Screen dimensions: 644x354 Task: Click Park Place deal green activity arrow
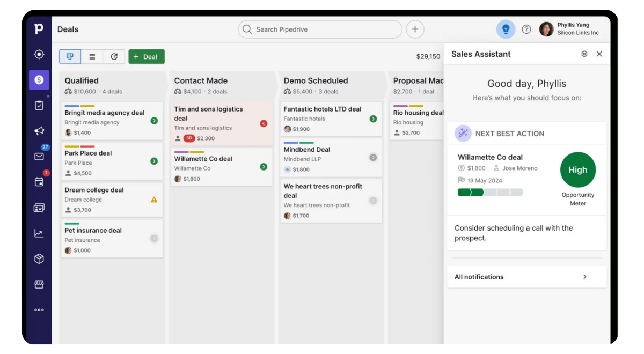point(154,161)
